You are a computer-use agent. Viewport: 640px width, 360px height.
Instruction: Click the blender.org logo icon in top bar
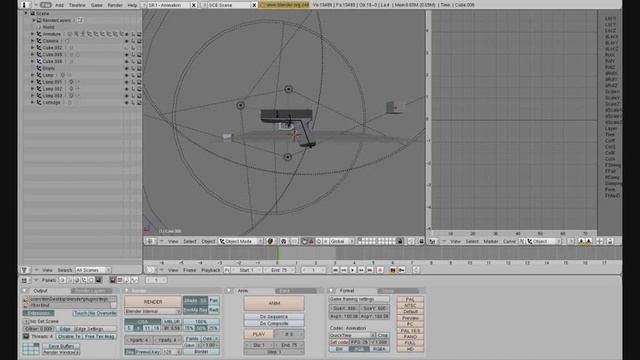coord(262,5)
